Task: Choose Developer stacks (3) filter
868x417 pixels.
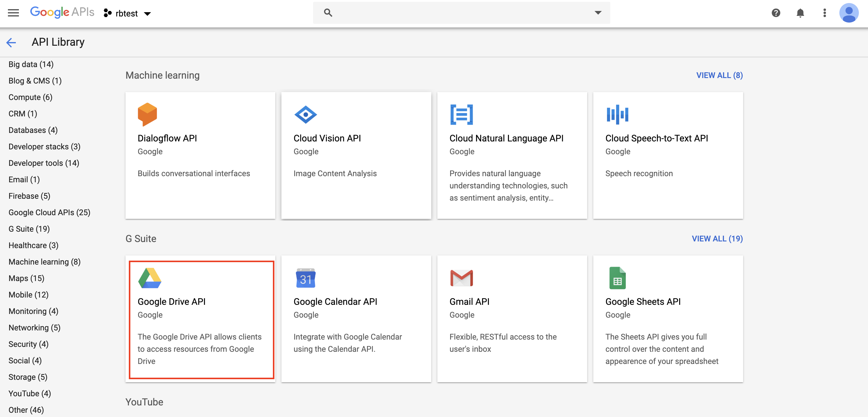Action: point(44,147)
